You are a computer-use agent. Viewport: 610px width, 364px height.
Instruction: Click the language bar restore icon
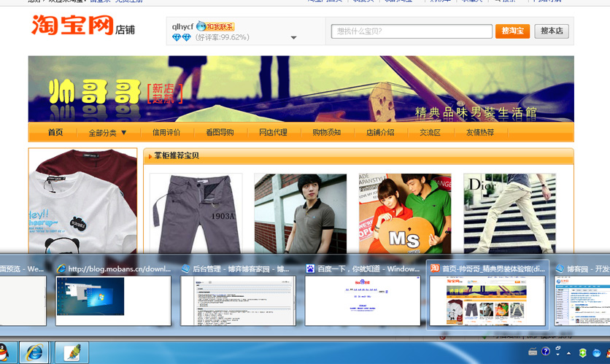(x=558, y=349)
